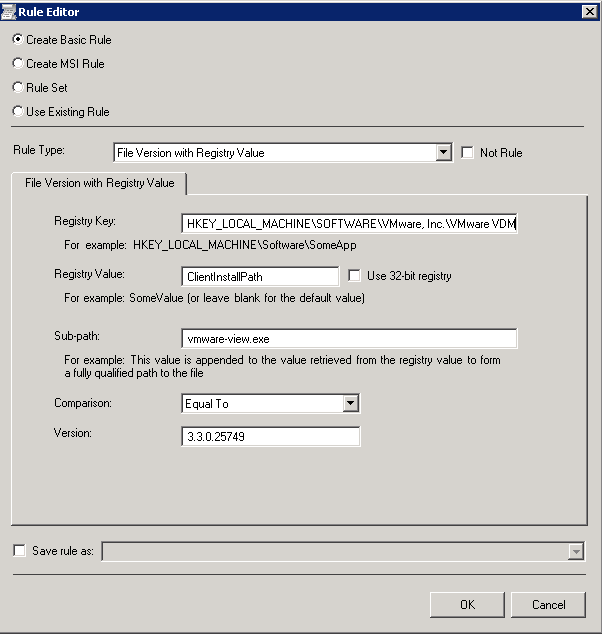Open the Save rule as dropdown arrow
Image resolution: width=602 pixels, height=634 pixels.
point(576,551)
